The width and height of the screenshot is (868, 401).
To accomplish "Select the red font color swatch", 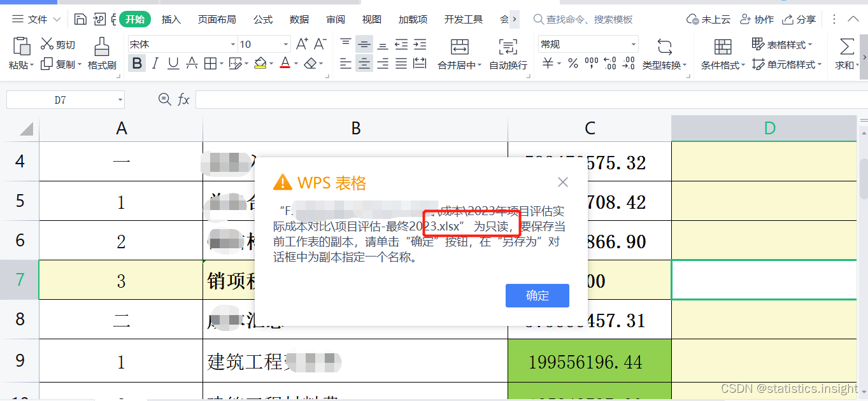I will (286, 67).
